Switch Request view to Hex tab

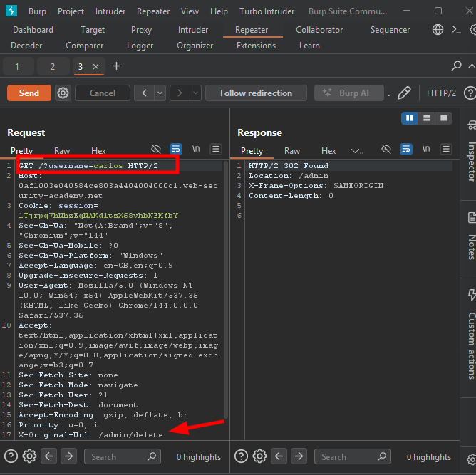pos(98,151)
